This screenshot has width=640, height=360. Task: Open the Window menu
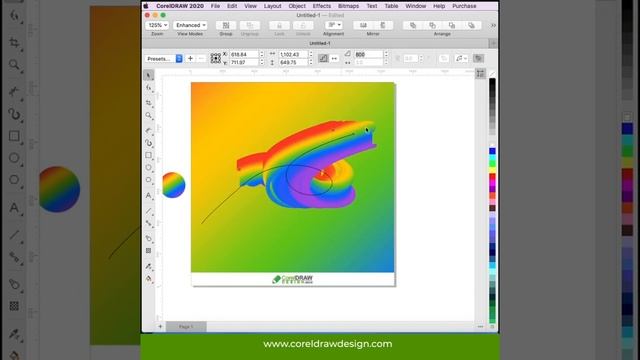click(416, 6)
